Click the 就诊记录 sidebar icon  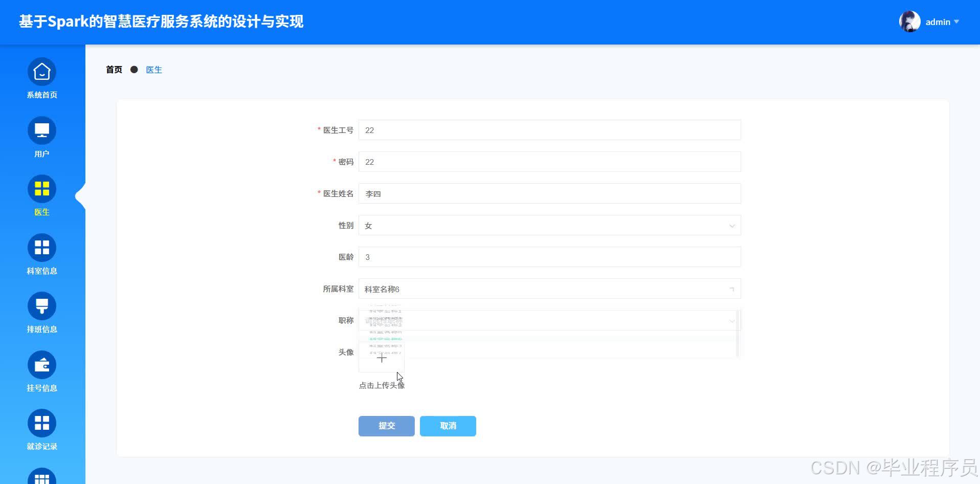pos(41,429)
